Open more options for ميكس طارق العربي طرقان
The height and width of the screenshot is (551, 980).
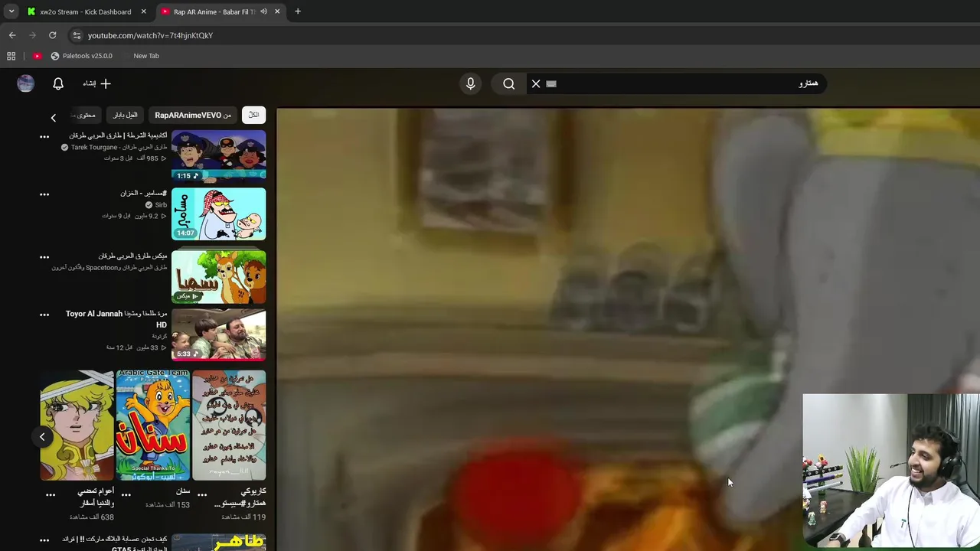click(44, 257)
